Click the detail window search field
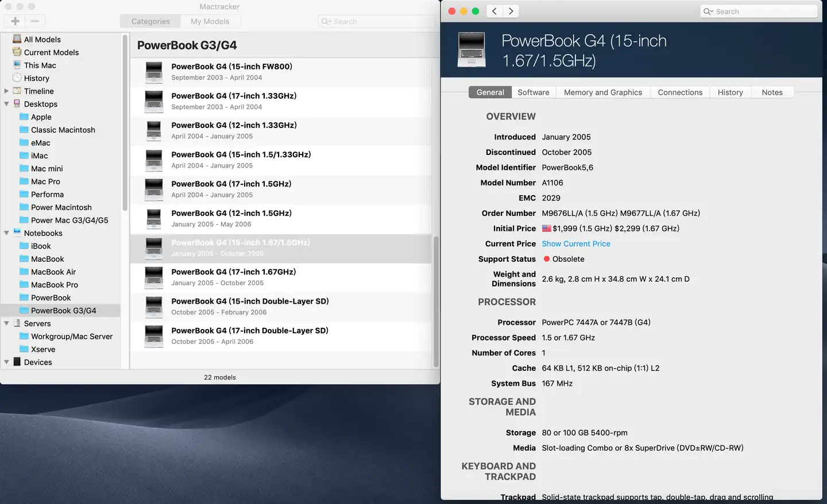 point(759,11)
